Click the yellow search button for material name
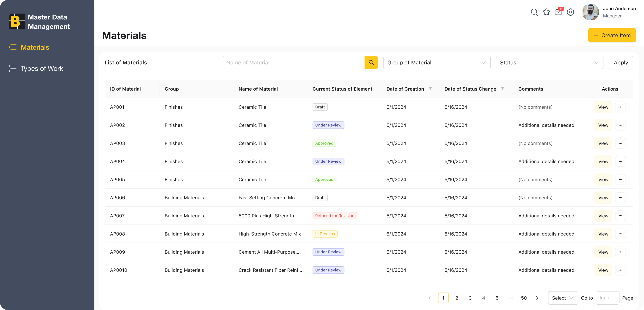The width and height of the screenshot is (644, 310). pyautogui.click(x=371, y=62)
